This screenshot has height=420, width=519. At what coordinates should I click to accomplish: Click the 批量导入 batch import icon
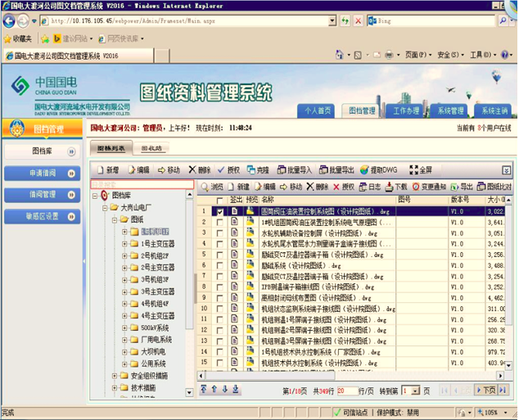click(282, 170)
